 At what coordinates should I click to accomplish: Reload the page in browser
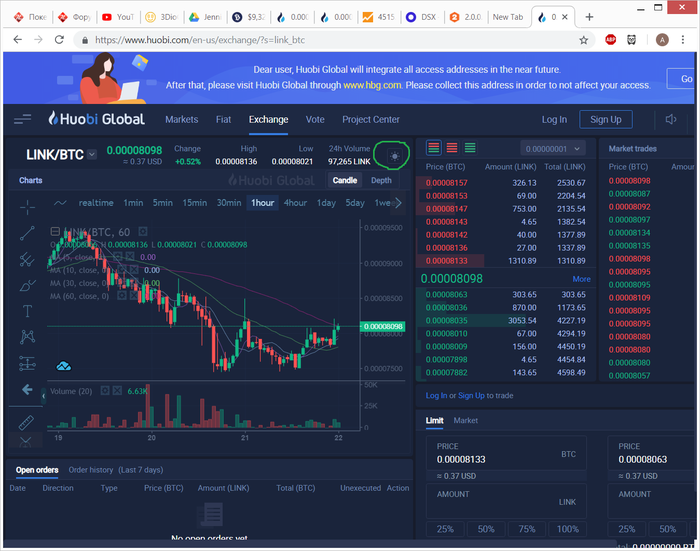click(x=59, y=40)
